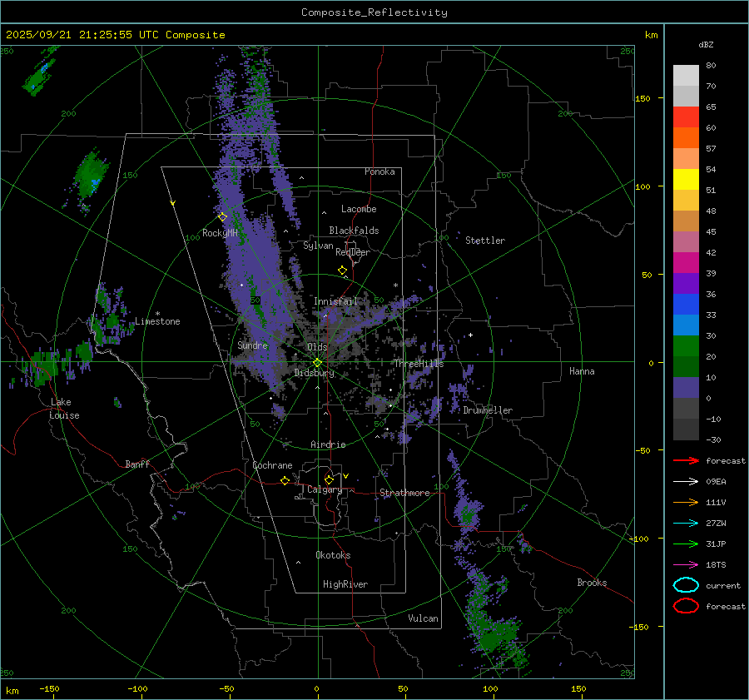
Task: Select the white 09EA arrow in legend
Action: pos(686,481)
